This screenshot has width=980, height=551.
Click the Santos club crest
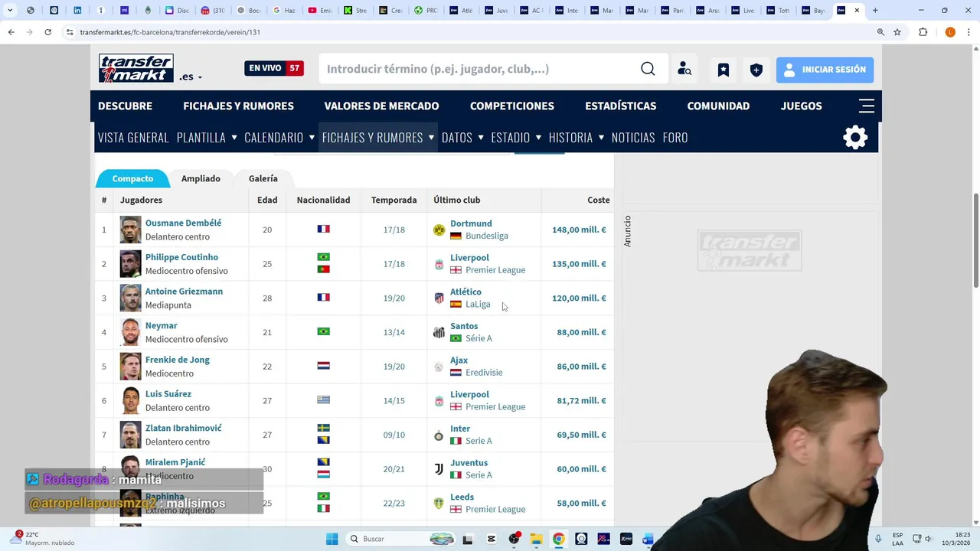pos(439,332)
